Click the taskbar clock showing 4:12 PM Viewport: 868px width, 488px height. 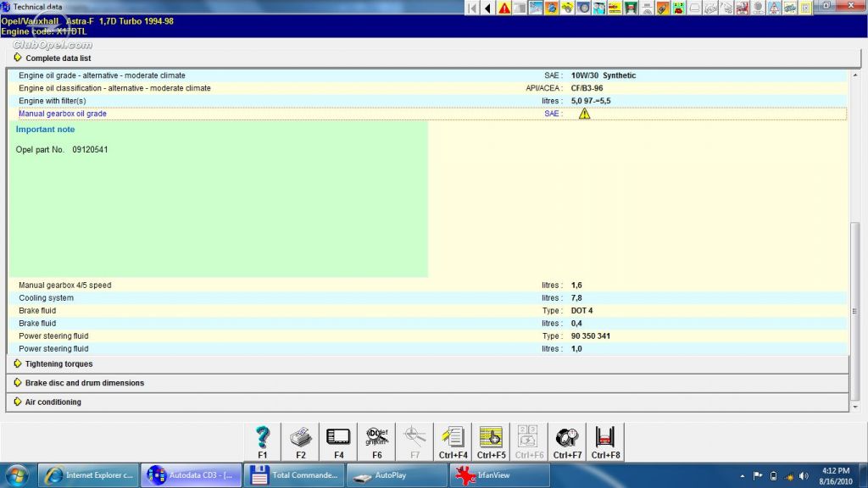(x=836, y=476)
